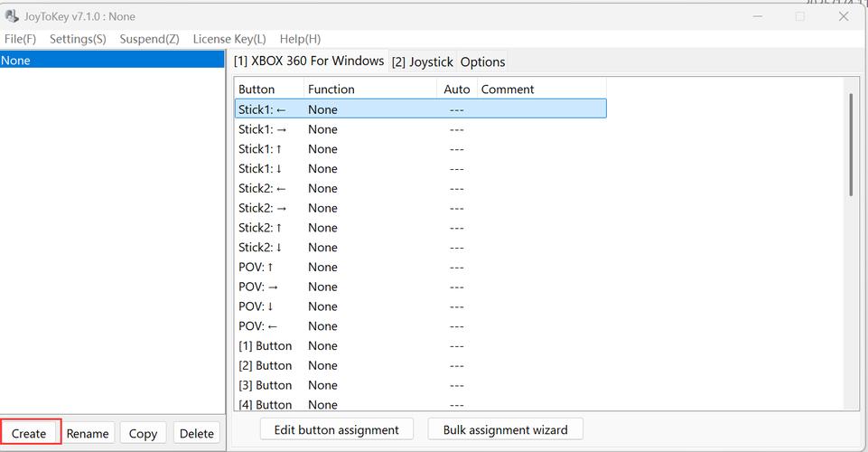Select the [1] XBOX 360 For Windows tab
Image resolution: width=868 pixels, height=452 pixels.
[309, 61]
